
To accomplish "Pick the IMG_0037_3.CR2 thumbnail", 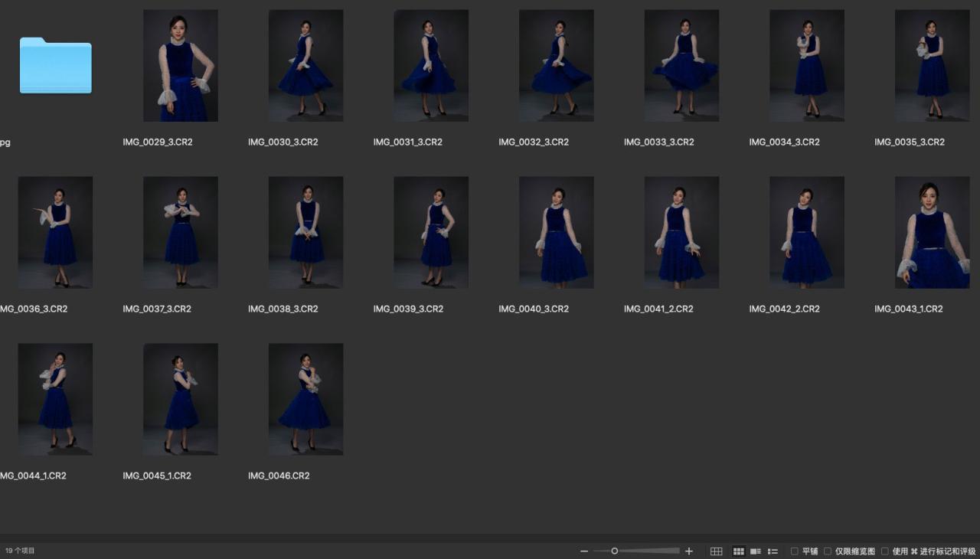I will 181,233.
